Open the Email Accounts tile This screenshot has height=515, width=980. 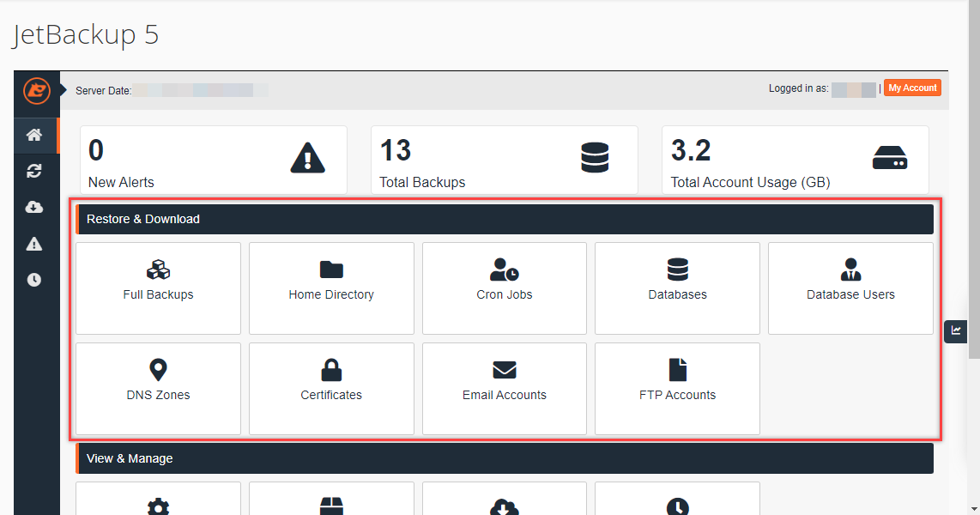click(505, 389)
